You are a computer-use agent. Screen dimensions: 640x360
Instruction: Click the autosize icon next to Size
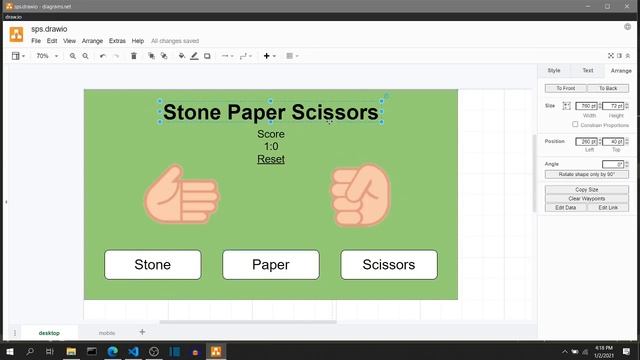pos(567,106)
